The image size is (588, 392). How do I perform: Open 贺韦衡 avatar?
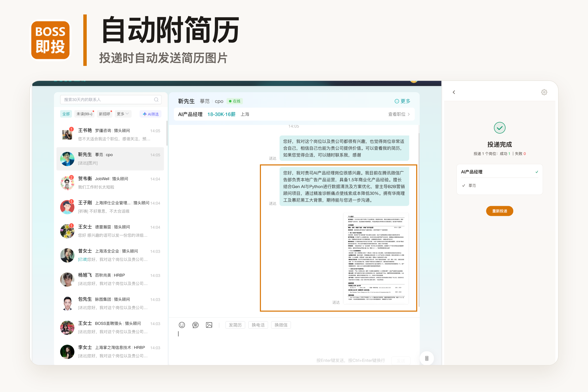(x=67, y=183)
